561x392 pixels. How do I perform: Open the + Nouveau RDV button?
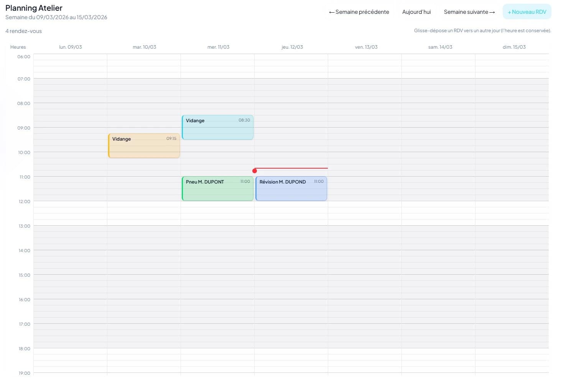coord(526,11)
